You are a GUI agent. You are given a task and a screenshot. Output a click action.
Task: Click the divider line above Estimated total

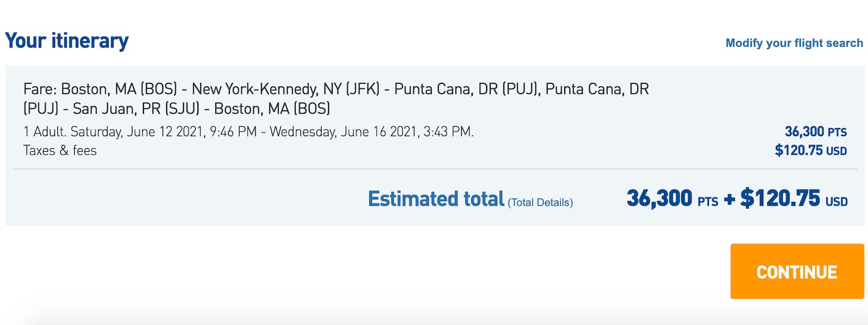coord(435,169)
